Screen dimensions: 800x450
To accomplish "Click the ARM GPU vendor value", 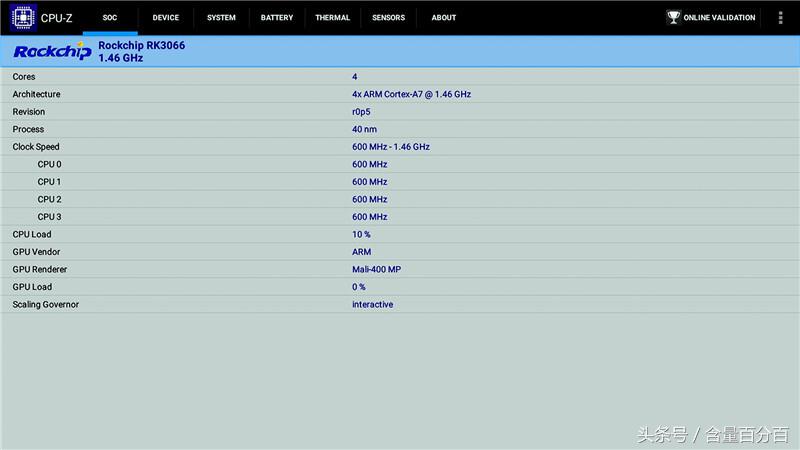I will 361,252.
